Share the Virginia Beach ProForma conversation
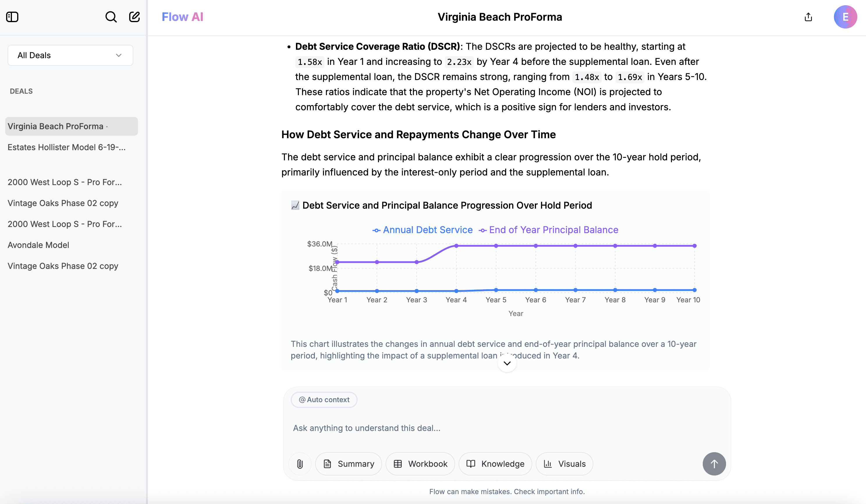This screenshot has height=504, width=866. click(x=808, y=17)
